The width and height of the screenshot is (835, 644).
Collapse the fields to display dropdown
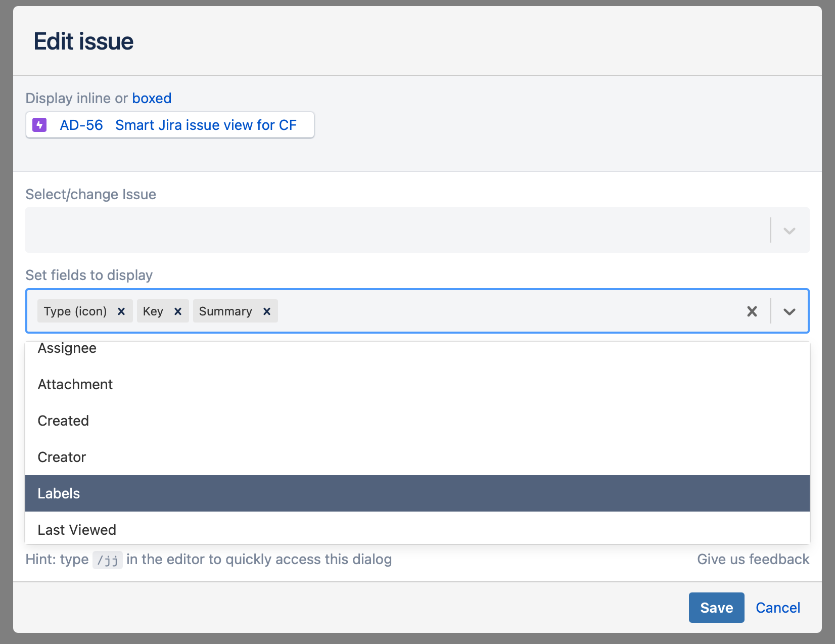tap(790, 311)
